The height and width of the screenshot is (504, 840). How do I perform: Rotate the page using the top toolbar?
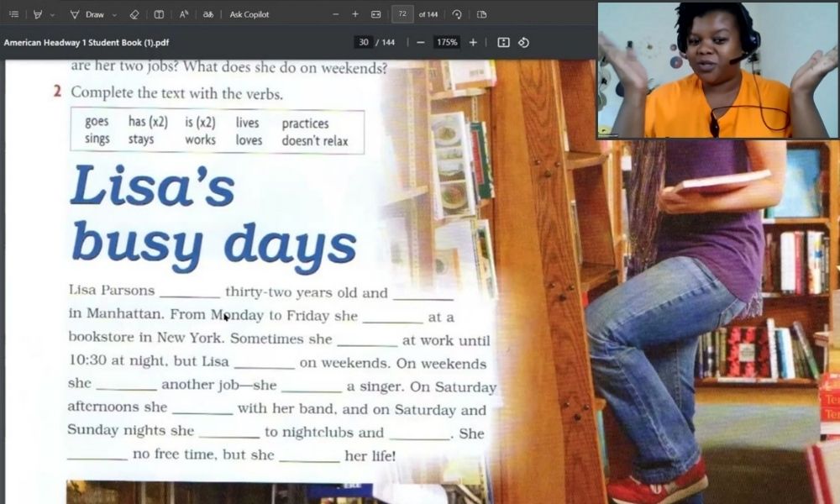point(457,14)
